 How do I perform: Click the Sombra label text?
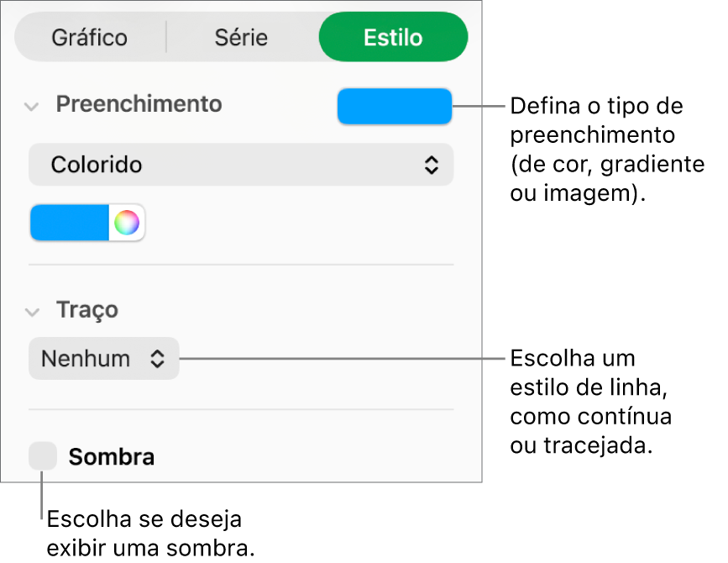pos(110,456)
